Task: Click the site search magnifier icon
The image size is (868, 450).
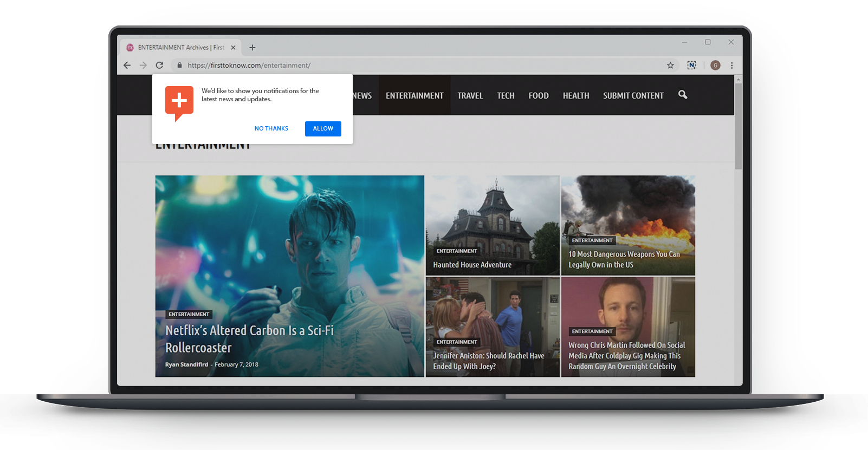Action: pyautogui.click(x=683, y=95)
